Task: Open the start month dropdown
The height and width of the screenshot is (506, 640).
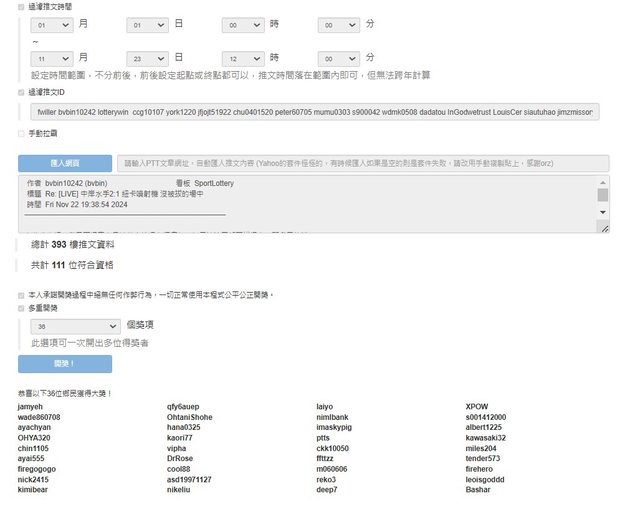Action: click(x=52, y=23)
